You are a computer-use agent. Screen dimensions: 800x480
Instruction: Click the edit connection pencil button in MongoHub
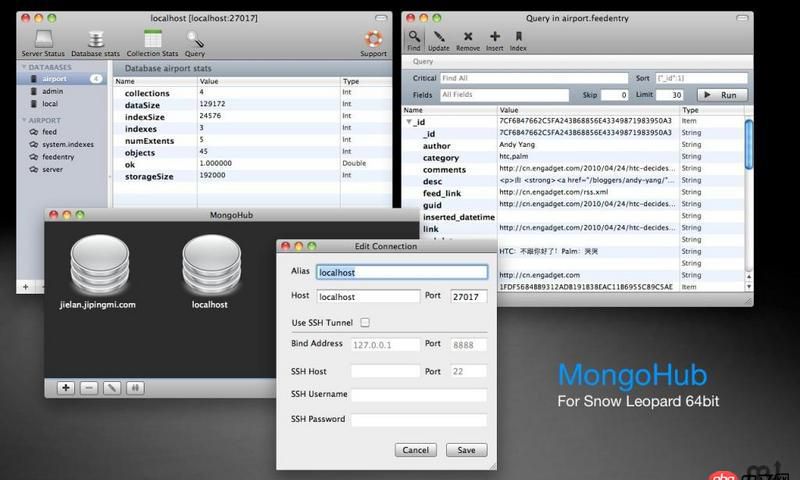point(112,388)
